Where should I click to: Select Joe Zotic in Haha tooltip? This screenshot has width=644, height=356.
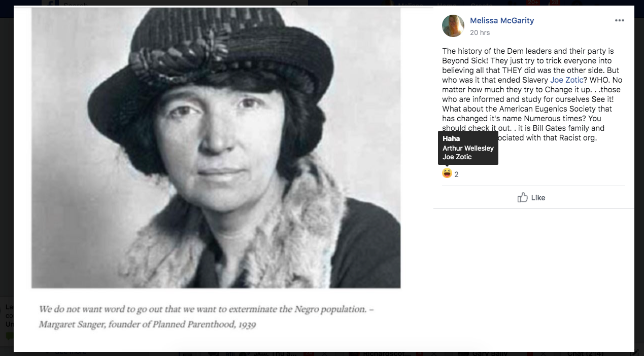tap(457, 157)
